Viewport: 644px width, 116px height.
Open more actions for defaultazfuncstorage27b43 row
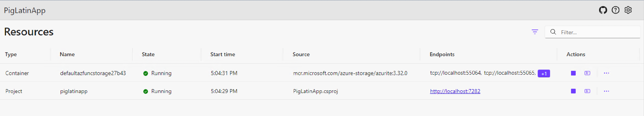pyautogui.click(x=606, y=73)
